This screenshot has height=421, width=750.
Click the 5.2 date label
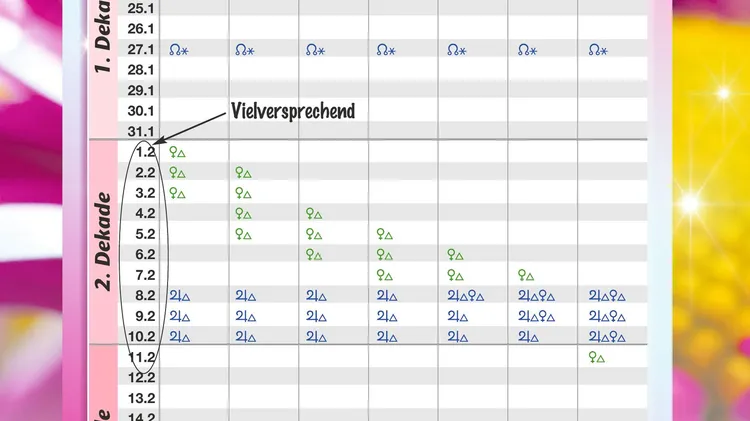click(145, 234)
